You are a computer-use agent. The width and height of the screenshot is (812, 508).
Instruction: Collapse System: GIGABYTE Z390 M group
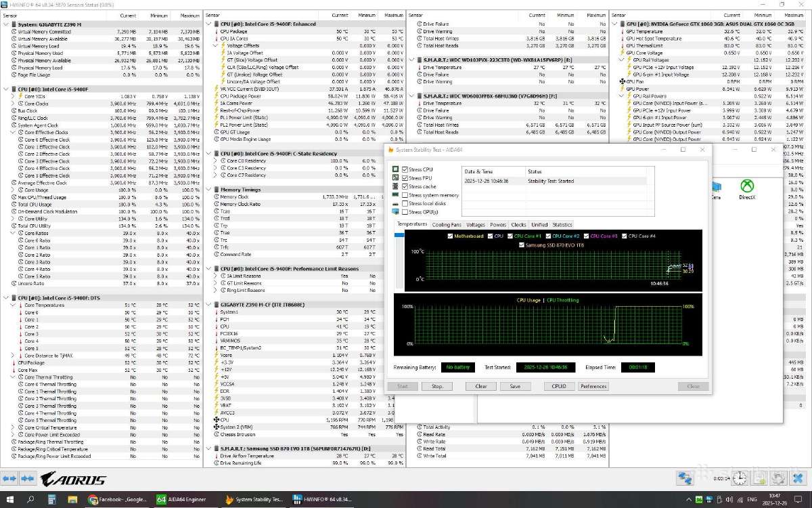pyautogui.click(x=5, y=24)
